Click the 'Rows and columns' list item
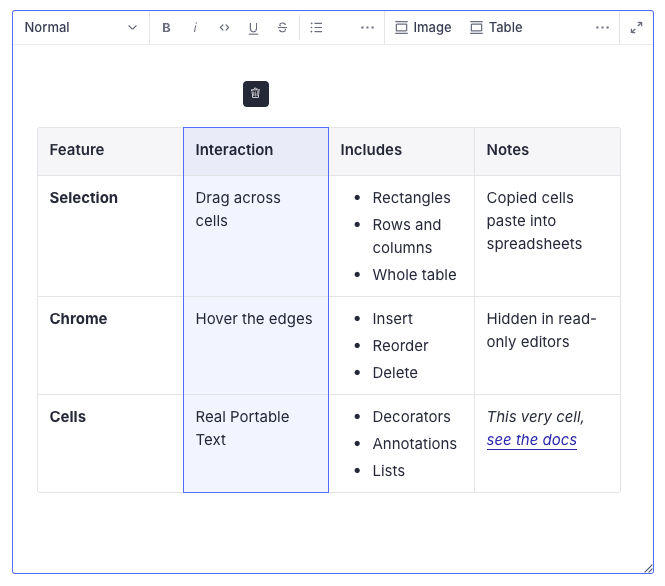 tap(407, 236)
